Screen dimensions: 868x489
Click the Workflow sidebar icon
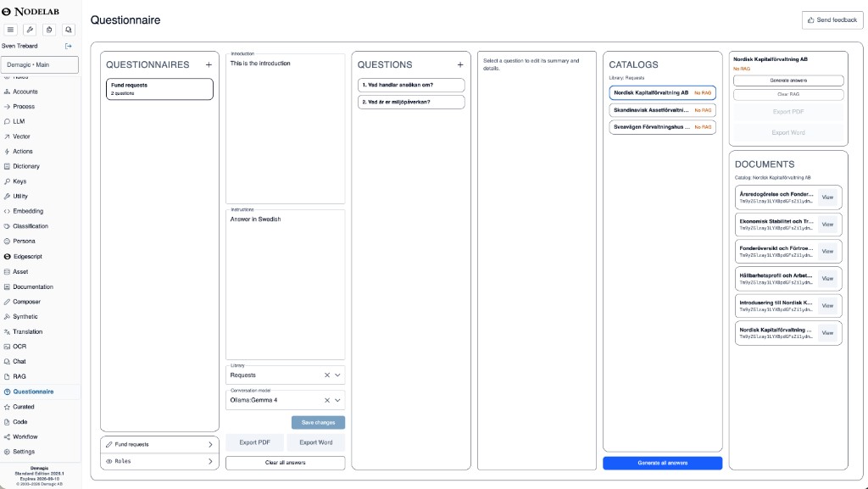coord(7,437)
